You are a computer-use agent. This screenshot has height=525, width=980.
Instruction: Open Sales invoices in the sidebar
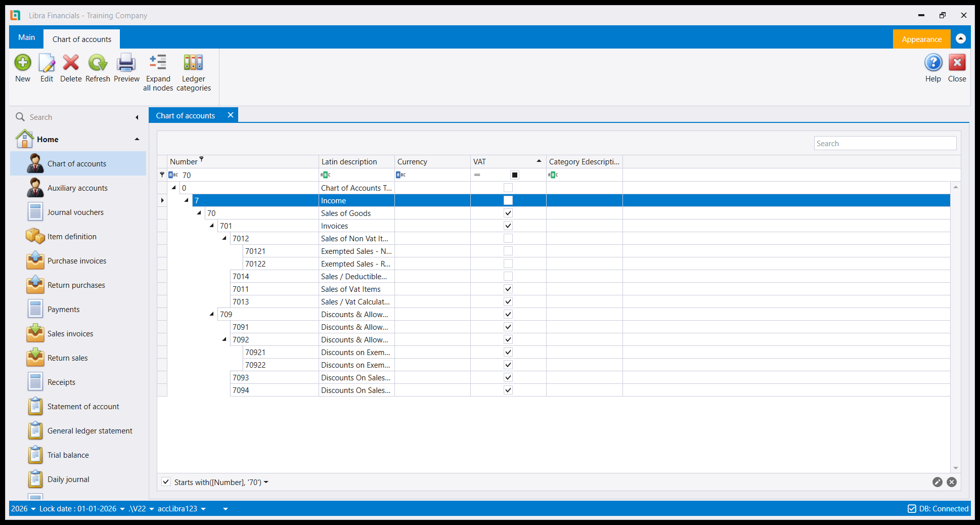coord(78,334)
